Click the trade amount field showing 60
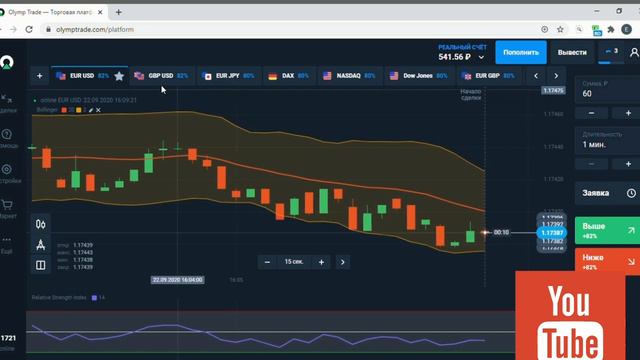Screen dimensions: 640x360 point(607,89)
